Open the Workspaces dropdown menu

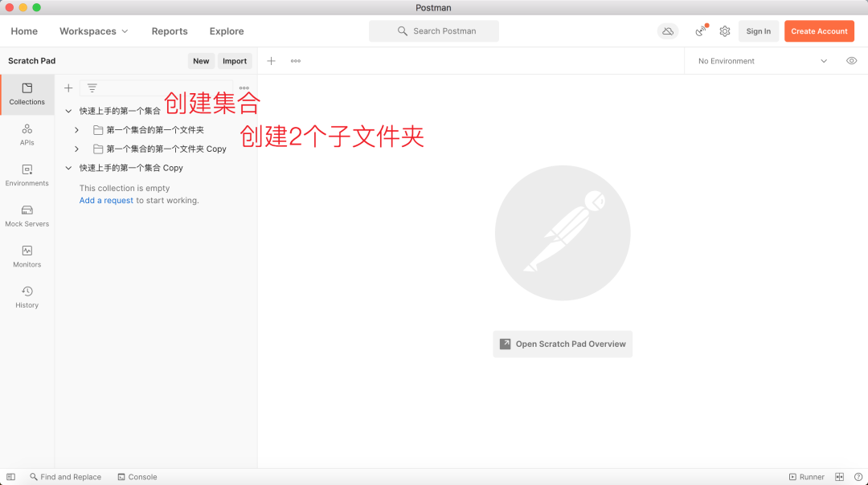tap(93, 31)
